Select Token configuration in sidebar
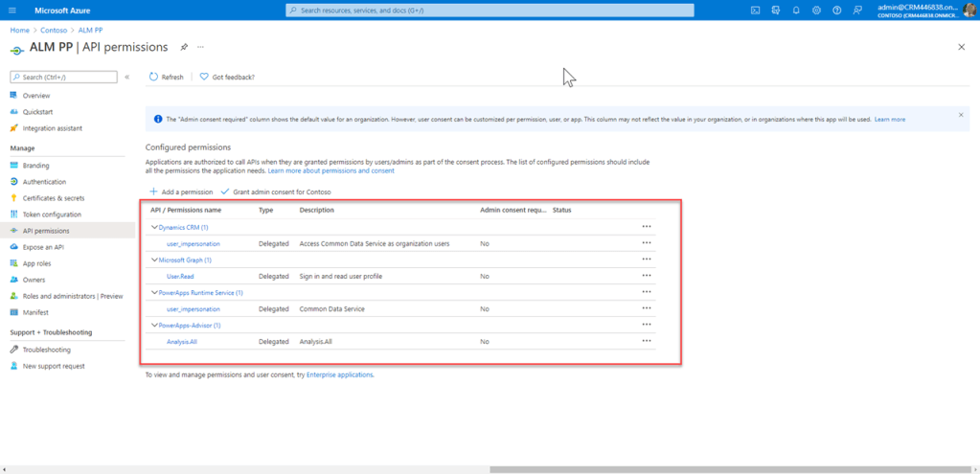The height and width of the screenshot is (474, 980). [52, 214]
